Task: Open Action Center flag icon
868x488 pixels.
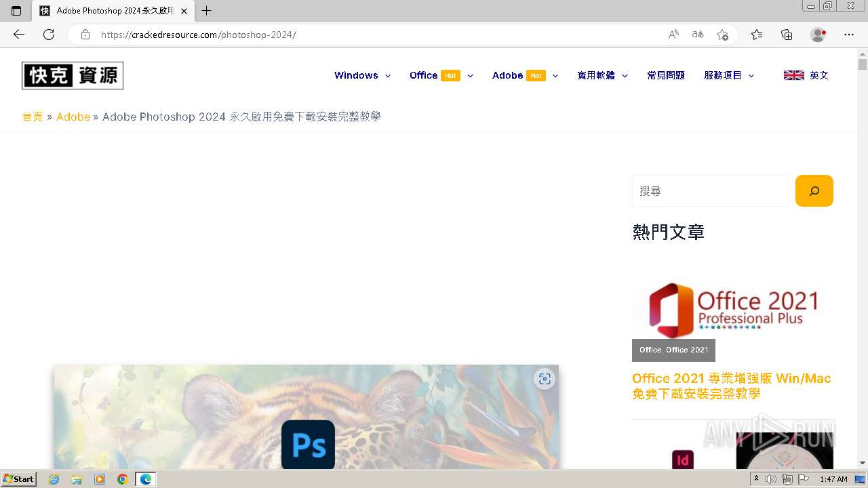Action: tap(804, 479)
